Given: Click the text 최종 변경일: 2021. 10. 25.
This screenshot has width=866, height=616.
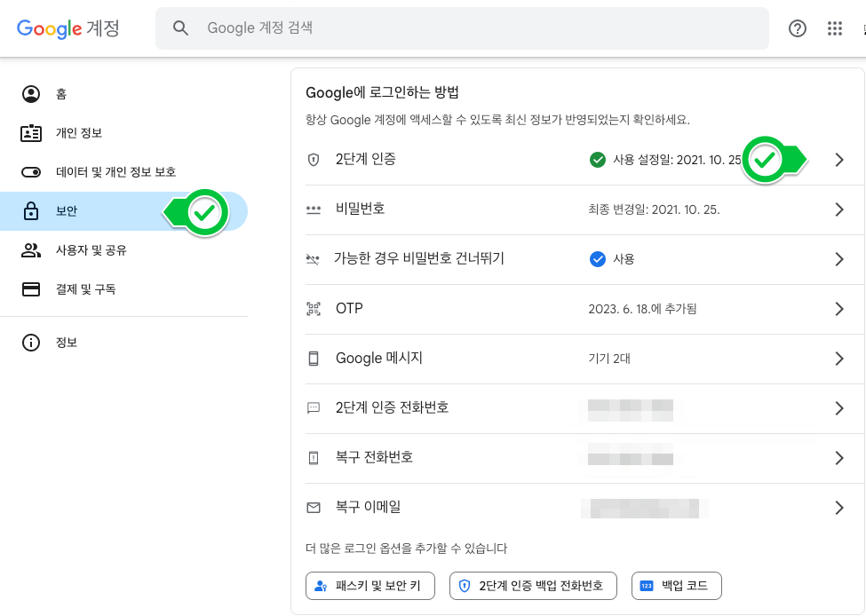Looking at the screenshot, I should [x=654, y=209].
